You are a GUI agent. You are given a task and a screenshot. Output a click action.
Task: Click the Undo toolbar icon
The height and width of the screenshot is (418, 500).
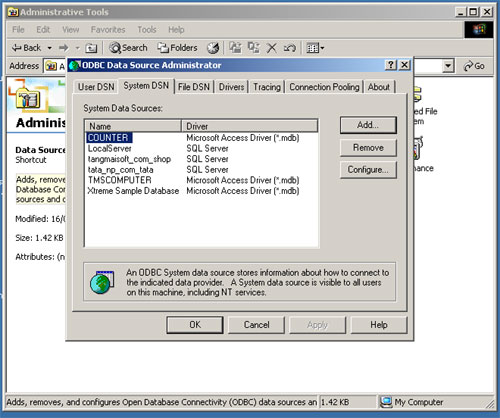click(x=289, y=48)
